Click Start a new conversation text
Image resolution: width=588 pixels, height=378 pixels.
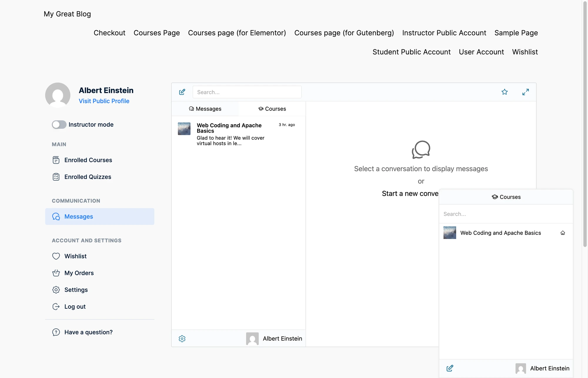410,193
